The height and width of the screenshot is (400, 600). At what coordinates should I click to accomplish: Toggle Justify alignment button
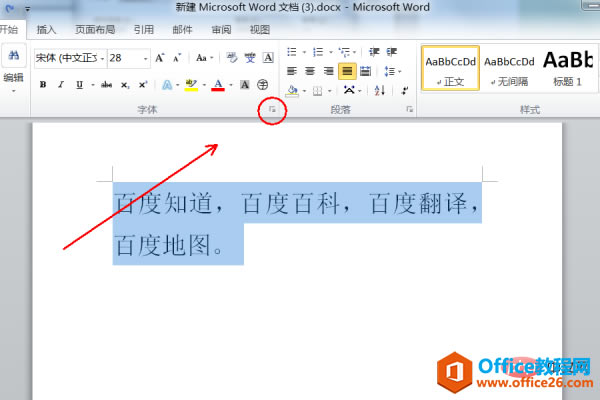coord(347,71)
